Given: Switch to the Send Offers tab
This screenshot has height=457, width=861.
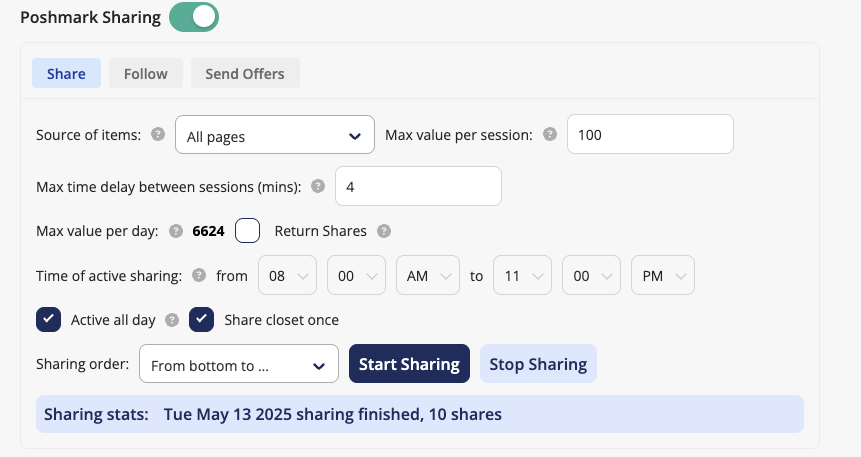Looking at the screenshot, I should pyautogui.click(x=245, y=73).
